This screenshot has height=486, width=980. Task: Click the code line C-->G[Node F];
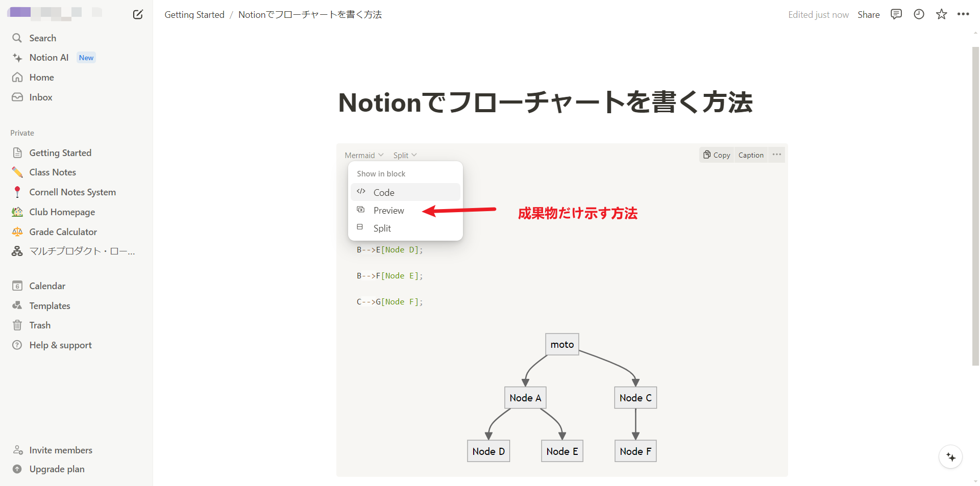click(x=389, y=302)
